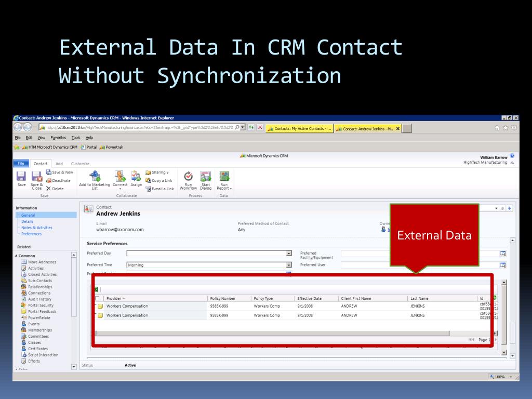Open the Connect ribbon button

[120, 180]
